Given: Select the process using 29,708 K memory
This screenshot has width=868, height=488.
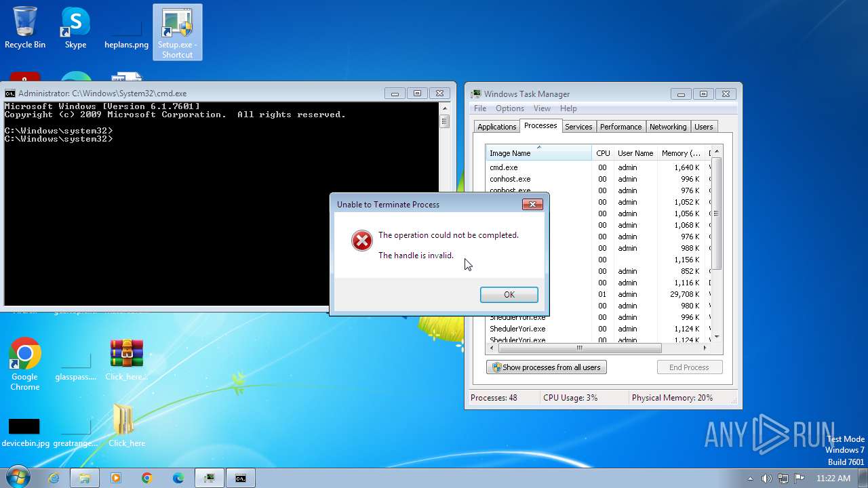Looking at the screenshot, I should click(598, 294).
